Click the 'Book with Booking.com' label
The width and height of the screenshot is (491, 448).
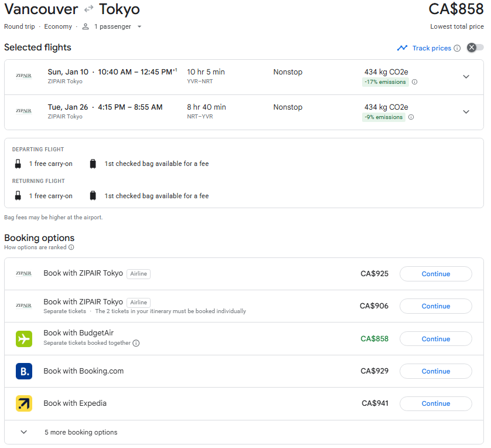click(x=83, y=371)
